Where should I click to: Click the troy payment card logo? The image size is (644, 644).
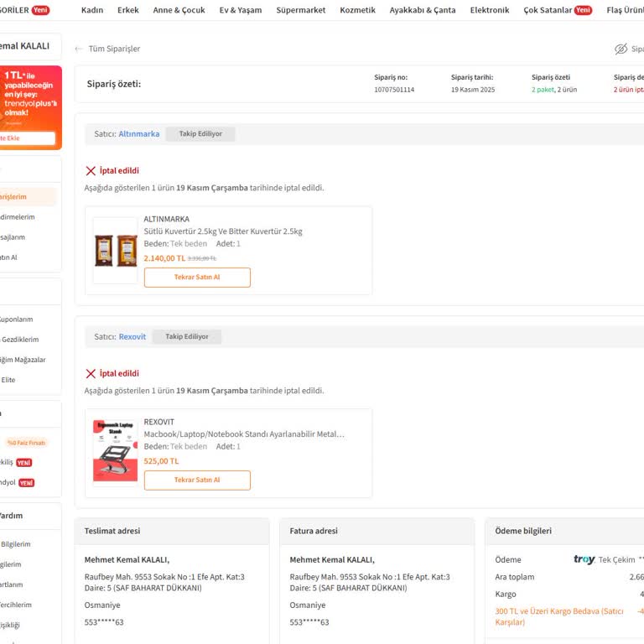[584, 559]
